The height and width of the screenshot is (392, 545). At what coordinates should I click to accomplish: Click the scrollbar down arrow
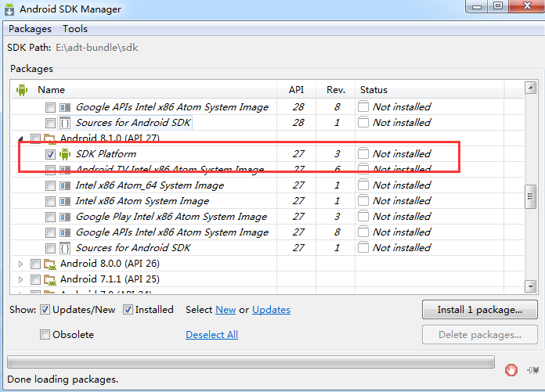pyautogui.click(x=530, y=287)
